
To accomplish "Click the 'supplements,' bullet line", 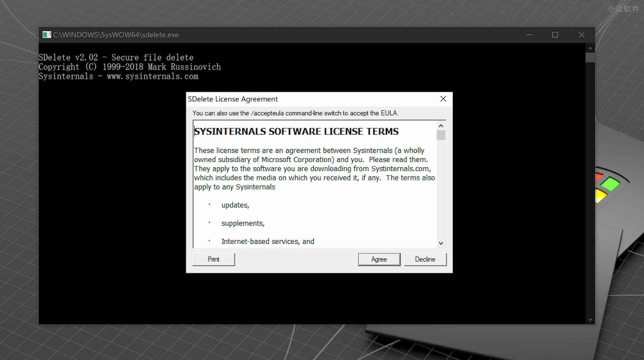I will [x=243, y=223].
